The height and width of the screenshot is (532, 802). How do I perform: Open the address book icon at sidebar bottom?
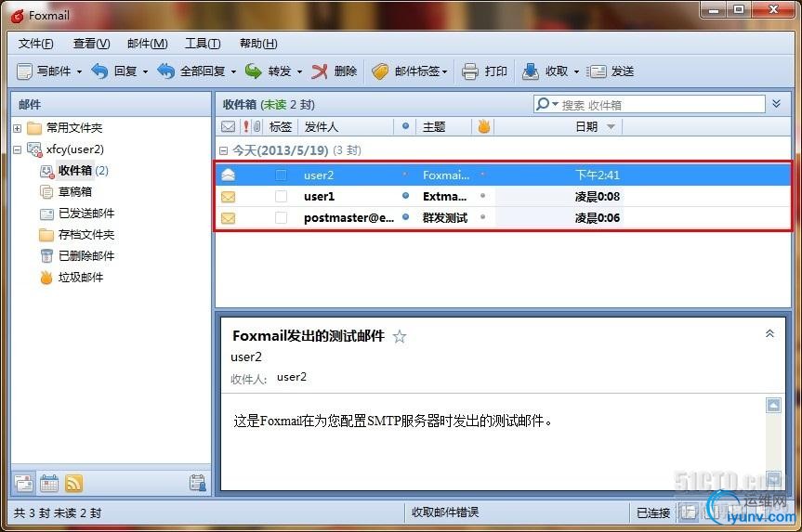click(197, 483)
